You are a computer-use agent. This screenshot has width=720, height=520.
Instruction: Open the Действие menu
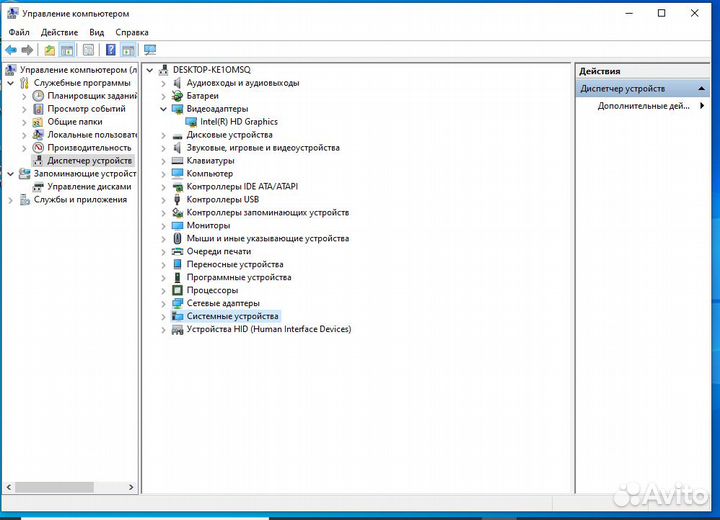pos(59,32)
